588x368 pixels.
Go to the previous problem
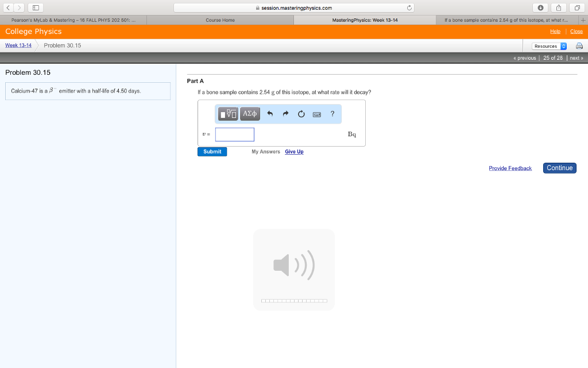click(x=525, y=58)
